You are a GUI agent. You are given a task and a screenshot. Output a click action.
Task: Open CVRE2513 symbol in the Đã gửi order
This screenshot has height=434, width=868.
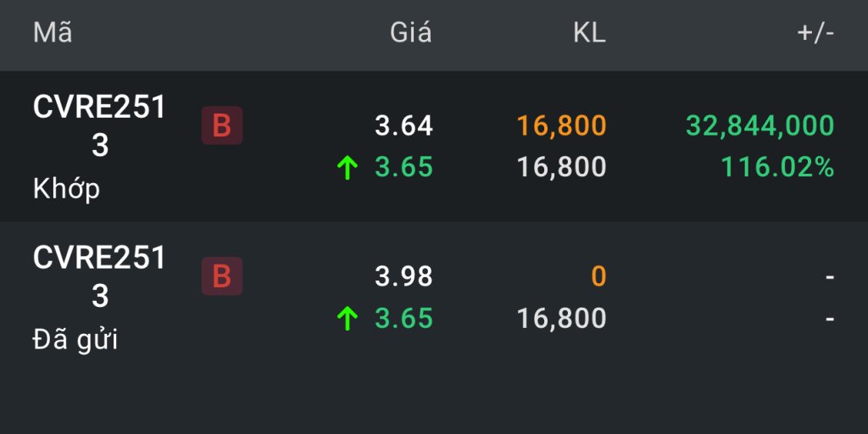tap(100, 276)
